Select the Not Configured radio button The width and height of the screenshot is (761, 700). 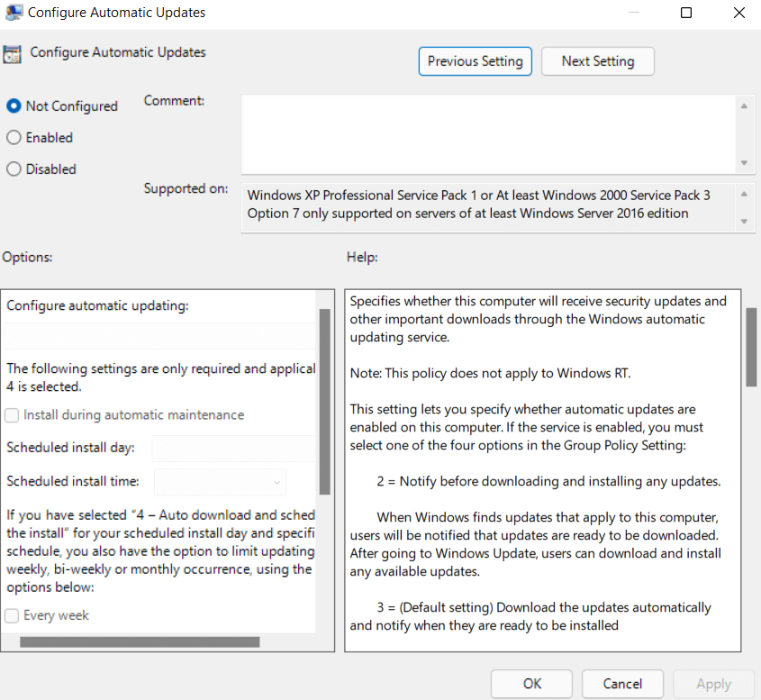tap(14, 106)
